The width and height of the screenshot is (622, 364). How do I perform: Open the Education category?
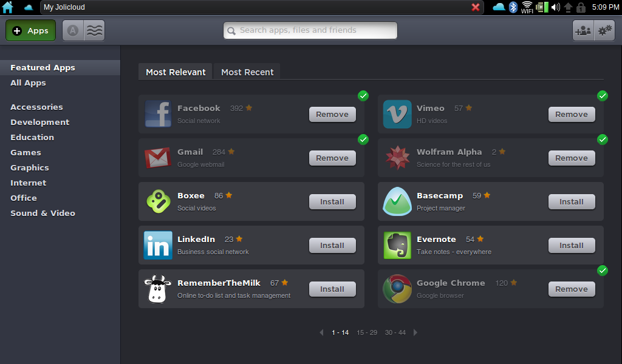(32, 138)
